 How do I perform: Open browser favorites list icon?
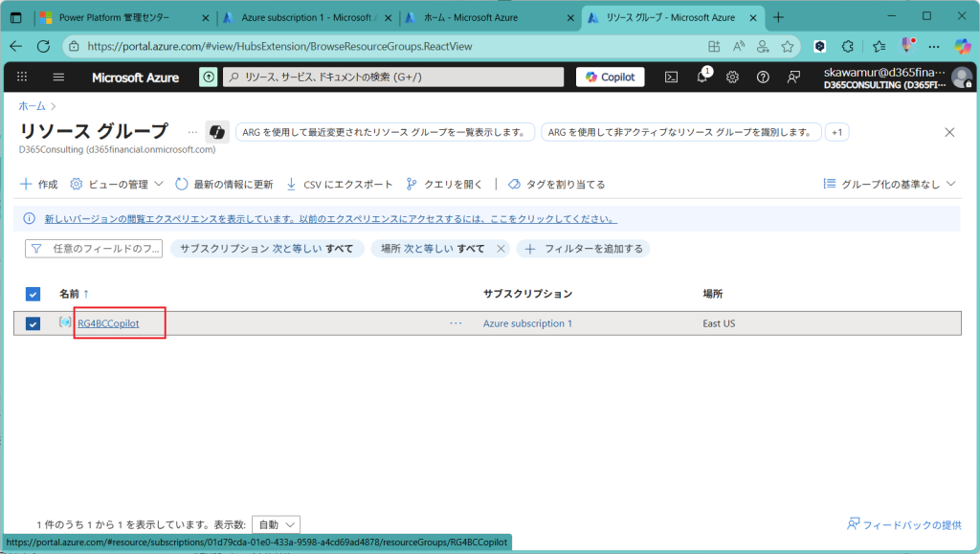[x=879, y=46]
